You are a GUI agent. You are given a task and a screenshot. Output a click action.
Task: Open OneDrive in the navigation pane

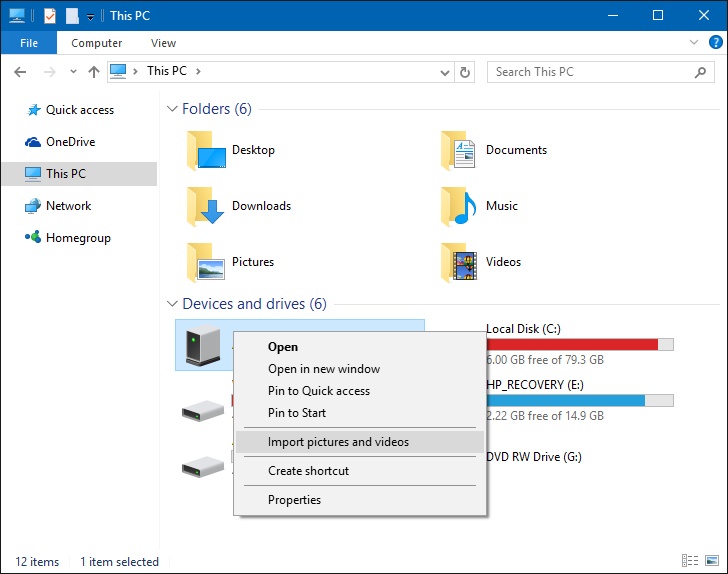click(71, 142)
